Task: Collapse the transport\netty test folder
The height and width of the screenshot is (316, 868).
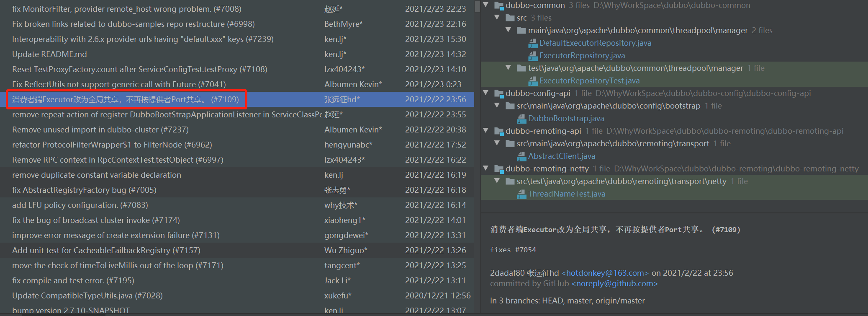Action: 497,181
